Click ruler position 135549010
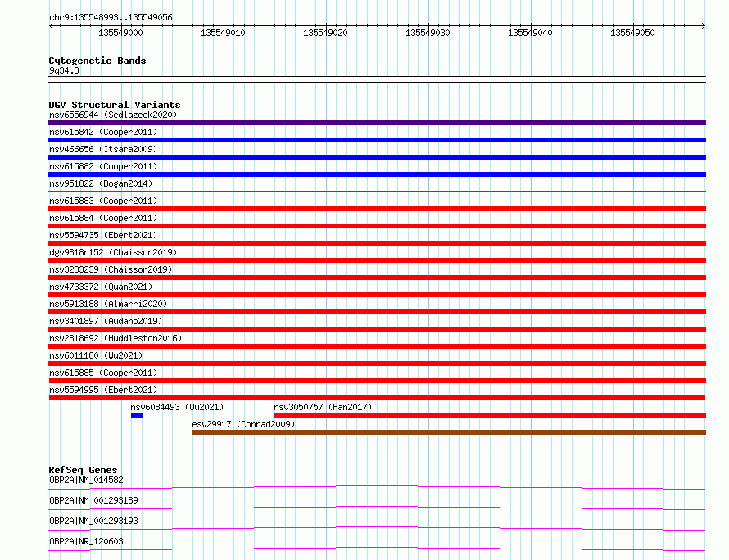This screenshot has height=560, width=729. pos(223,33)
